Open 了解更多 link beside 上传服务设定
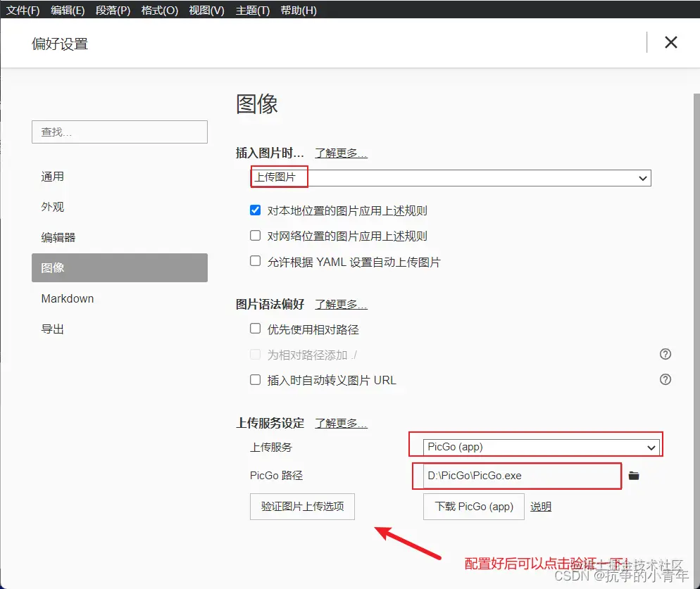 pos(341,423)
